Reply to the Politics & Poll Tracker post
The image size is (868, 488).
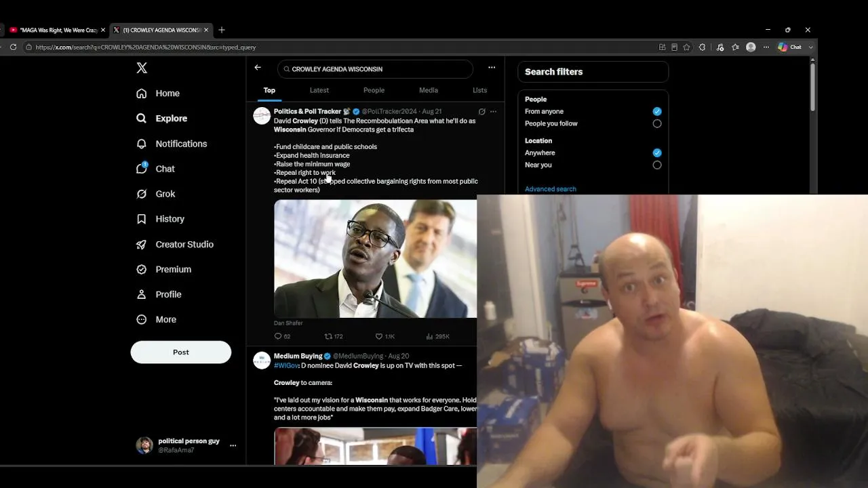click(x=278, y=336)
